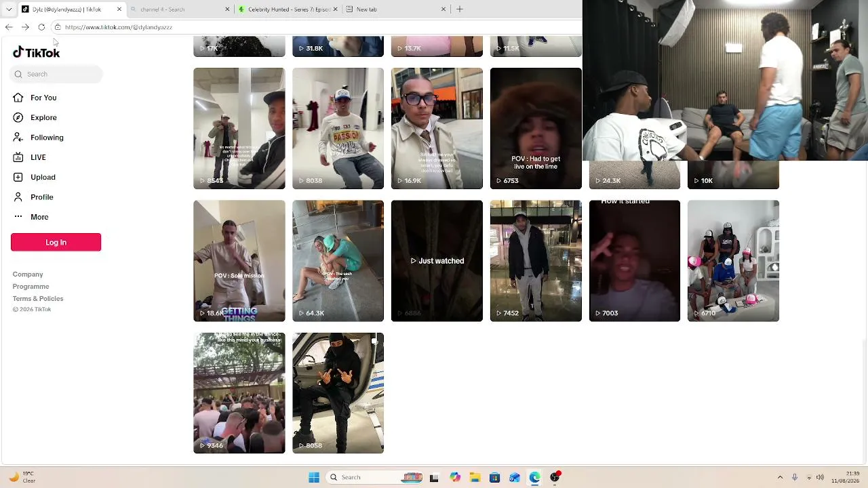Image resolution: width=868 pixels, height=488 pixels.
Task: Click Microsoft Edge taskbar icon
Action: coord(534,477)
